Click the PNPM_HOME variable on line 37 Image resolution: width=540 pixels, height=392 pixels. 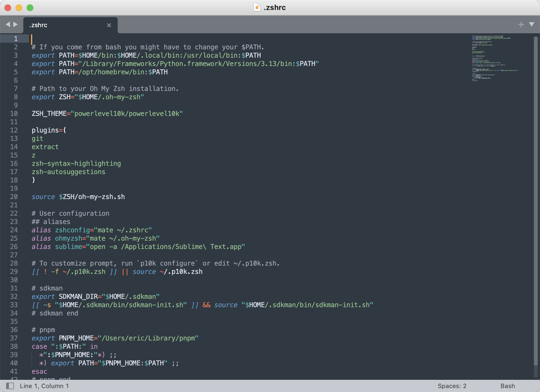click(x=76, y=338)
